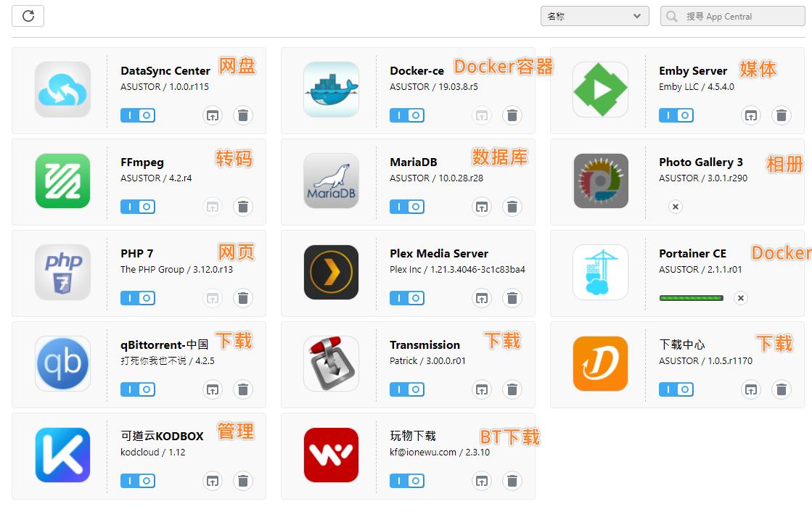Select the Emby Server icon
This screenshot has width=812, height=512.
(600, 90)
